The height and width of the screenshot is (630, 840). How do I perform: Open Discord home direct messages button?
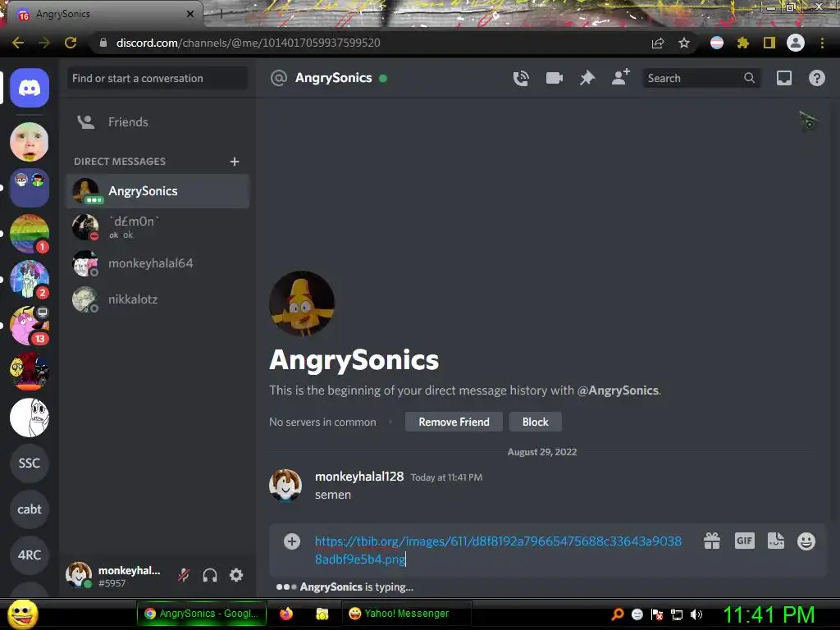coord(30,88)
